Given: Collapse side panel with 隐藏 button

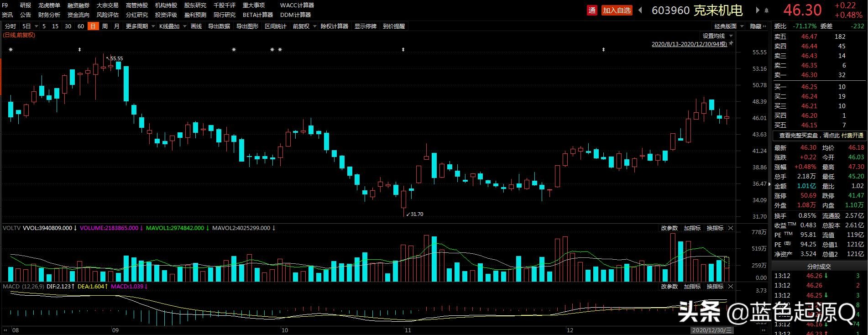Looking at the screenshot, I should [x=758, y=26].
